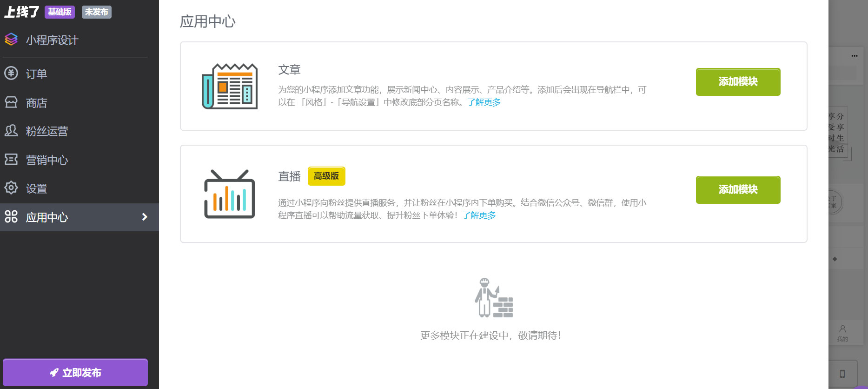Click the 直播 TV chart icon
The width and height of the screenshot is (868, 389).
[230, 194]
